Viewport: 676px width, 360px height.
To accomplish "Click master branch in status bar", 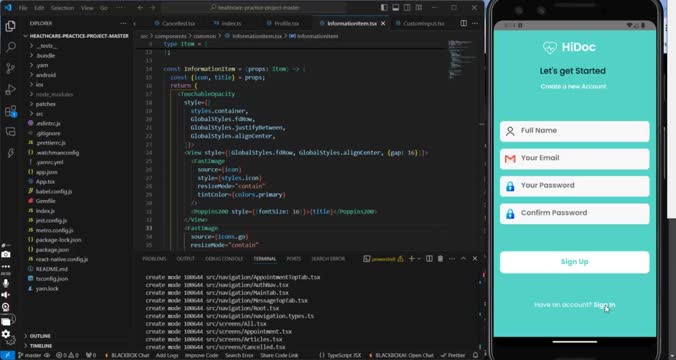I will click(30, 356).
